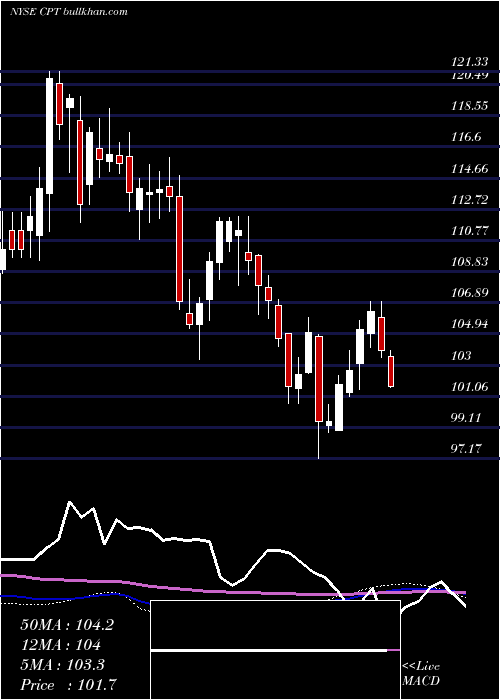Screen dimensions: 500x700
Task: Click the 99.11 price label
Action: tap(466, 418)
